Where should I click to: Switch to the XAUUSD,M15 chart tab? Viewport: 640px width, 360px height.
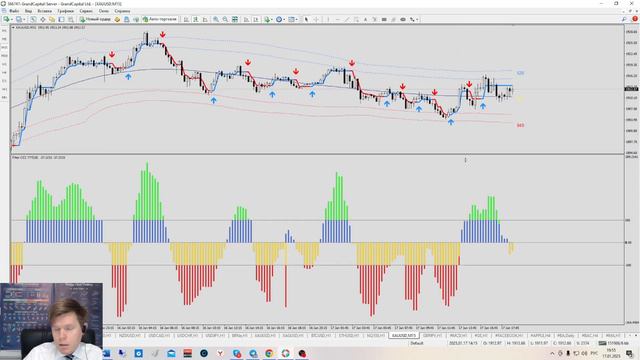(404, 336)
